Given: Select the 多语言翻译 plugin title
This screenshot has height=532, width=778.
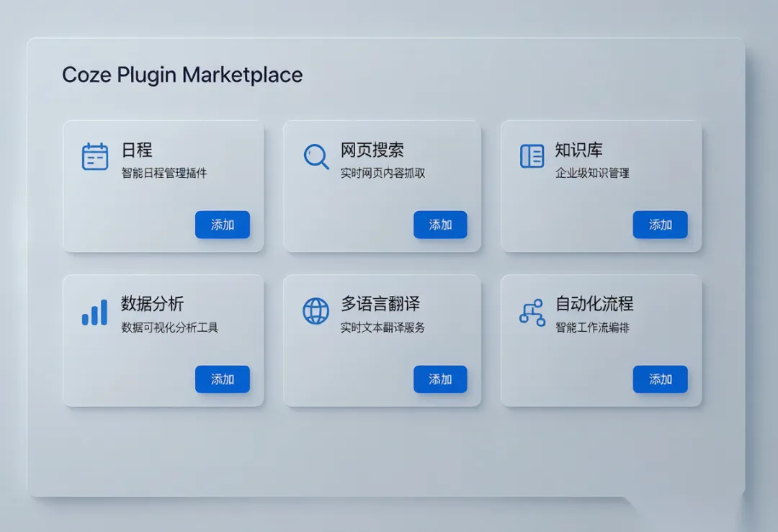Looking at the screenshot, I should click(380, 303).
